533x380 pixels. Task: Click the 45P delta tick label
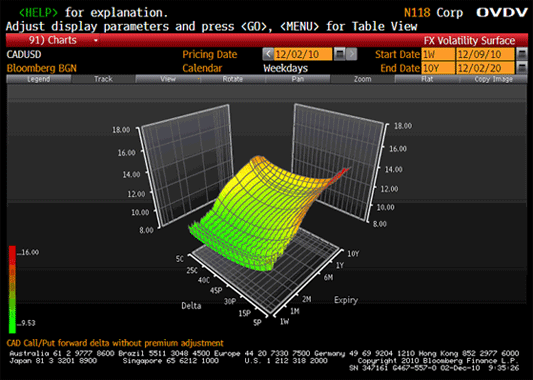pos(216,290)
